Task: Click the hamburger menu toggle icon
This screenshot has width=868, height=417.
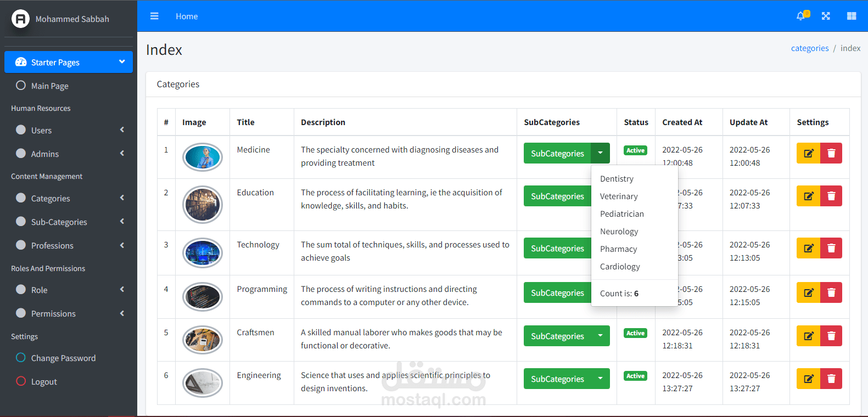Action: pos(154,16)
